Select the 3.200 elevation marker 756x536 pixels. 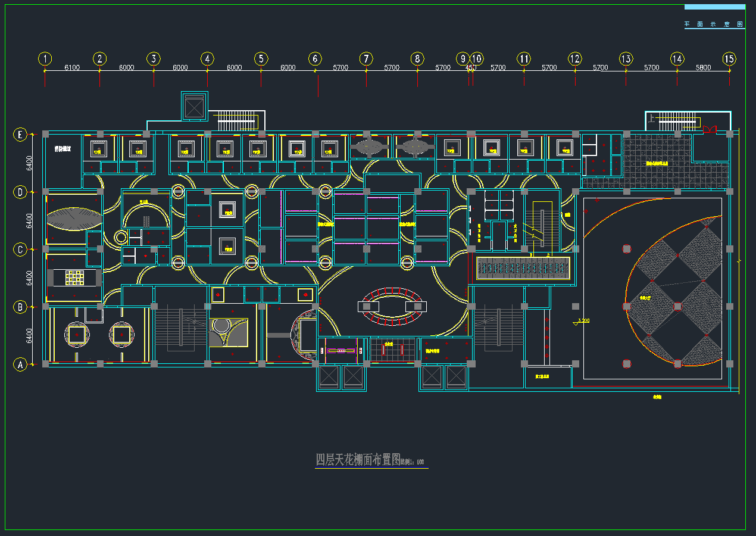pyautogui.click(x=582, y=322)
